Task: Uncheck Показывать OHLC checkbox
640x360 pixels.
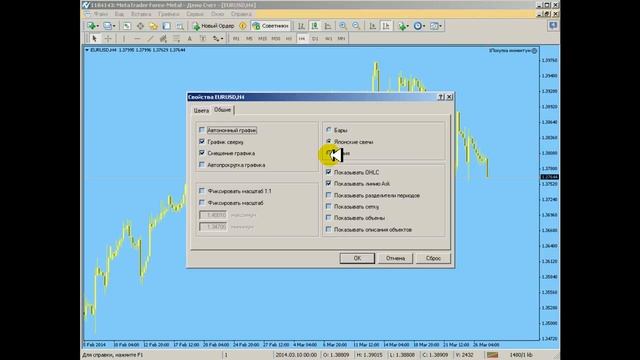Action: click(x=329, y=172)
